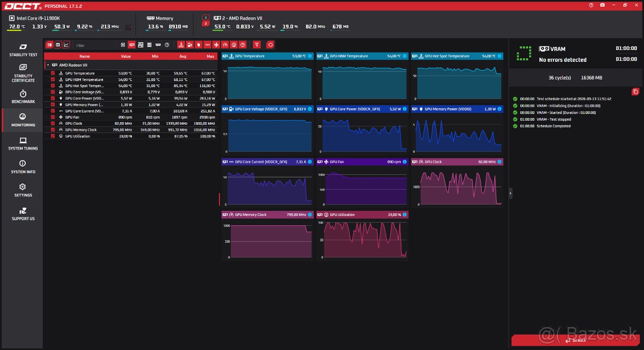Take a screenshot with the camera icon
The height and width of the screenshot is (350, 644).
(x=602, y=5)
